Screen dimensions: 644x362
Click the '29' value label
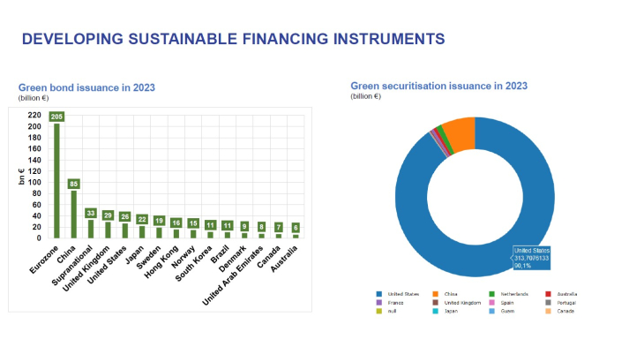108,215
